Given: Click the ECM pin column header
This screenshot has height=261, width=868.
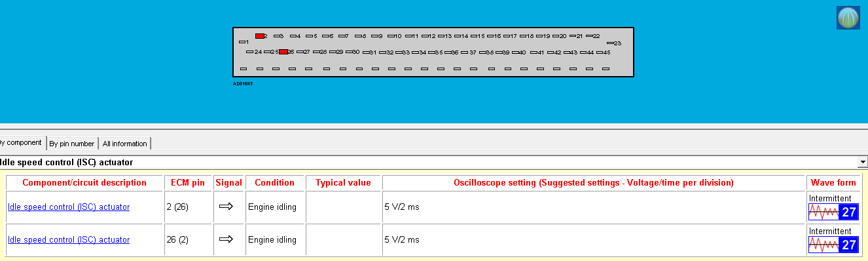Looking at the screenshot, I should click(188, 182).
